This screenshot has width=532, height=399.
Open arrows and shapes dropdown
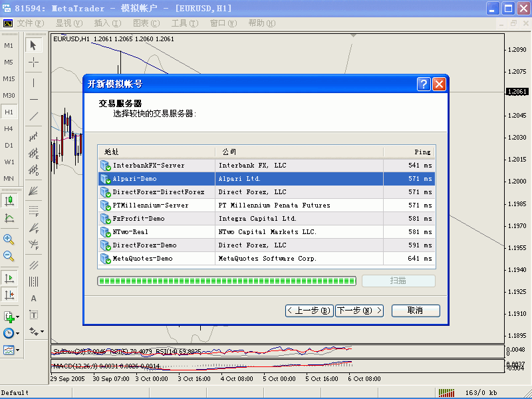coord(37,331)
